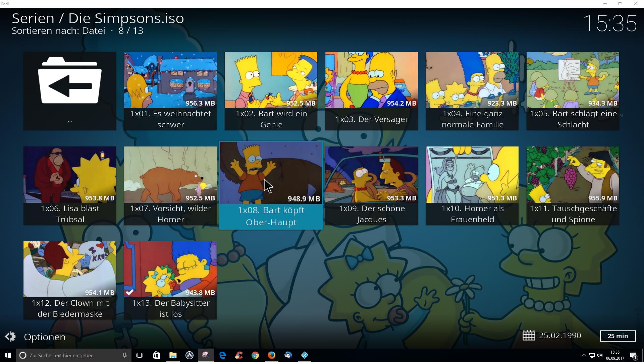This screenshot has height=362, width=644.
Task: Open Microsoft Edge from taskbar
Action: click(222, 355)
